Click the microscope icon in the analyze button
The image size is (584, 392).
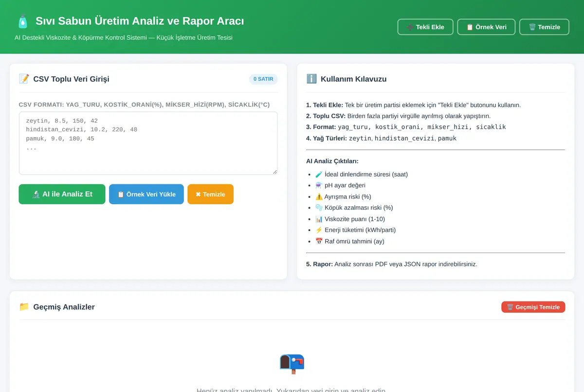pyautogui.click(x=36, y=194)
